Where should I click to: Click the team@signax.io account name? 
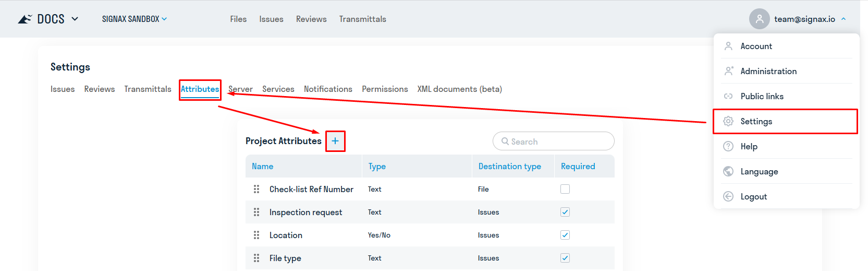pos(804,19)
